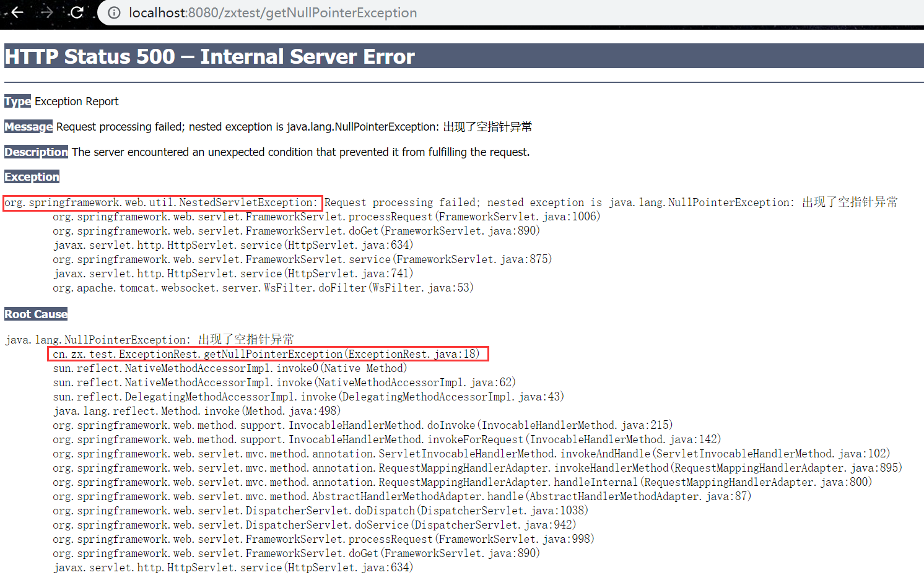The height and width of the screenshot is (575, 924).
Task: Click the Message line about NullPointerException
Action: point(294,127)
